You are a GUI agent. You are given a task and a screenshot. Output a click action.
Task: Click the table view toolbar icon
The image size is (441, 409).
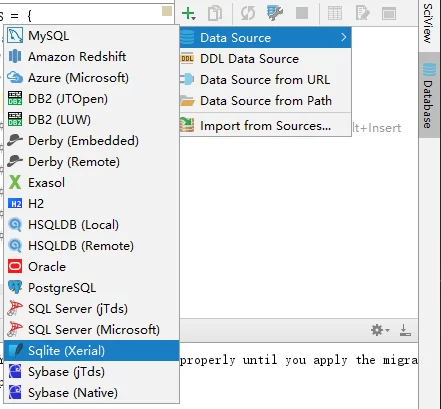pos(335,13)
